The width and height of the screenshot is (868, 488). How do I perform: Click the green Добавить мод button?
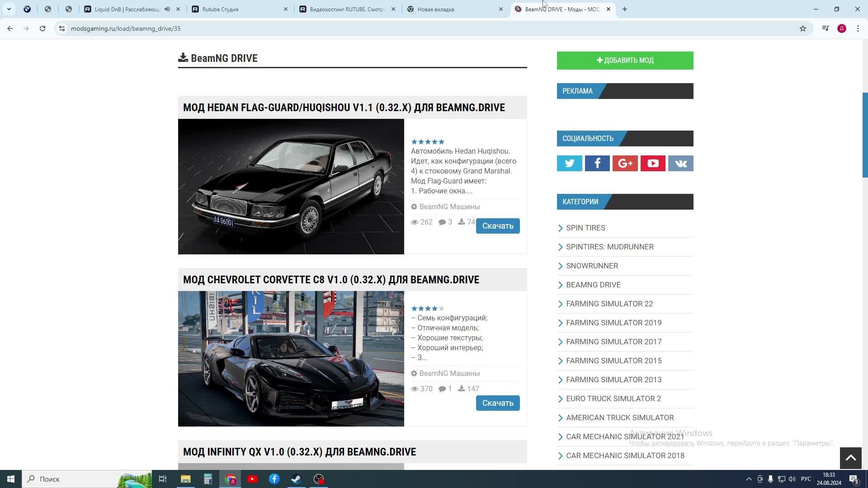pos(625,60)
